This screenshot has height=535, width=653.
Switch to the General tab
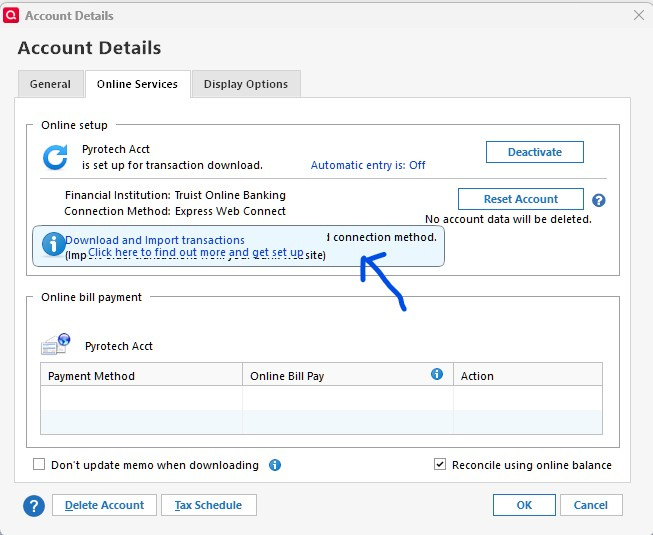50,84
